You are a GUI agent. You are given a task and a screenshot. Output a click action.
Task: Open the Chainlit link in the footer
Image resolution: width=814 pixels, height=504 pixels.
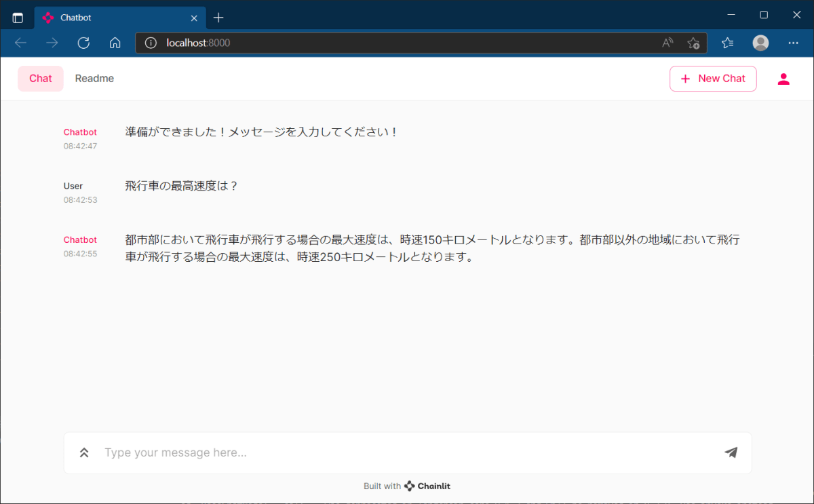click(427, 486)
